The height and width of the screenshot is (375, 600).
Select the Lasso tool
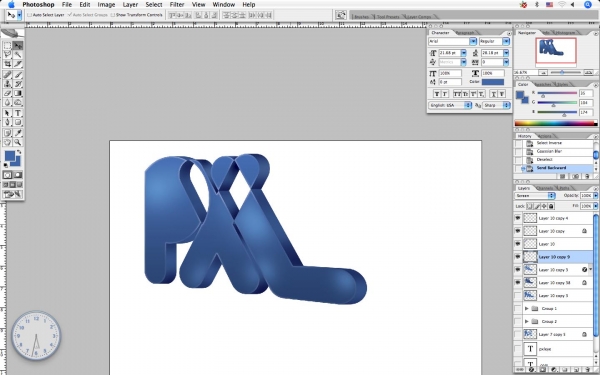[x=7, y=55]
